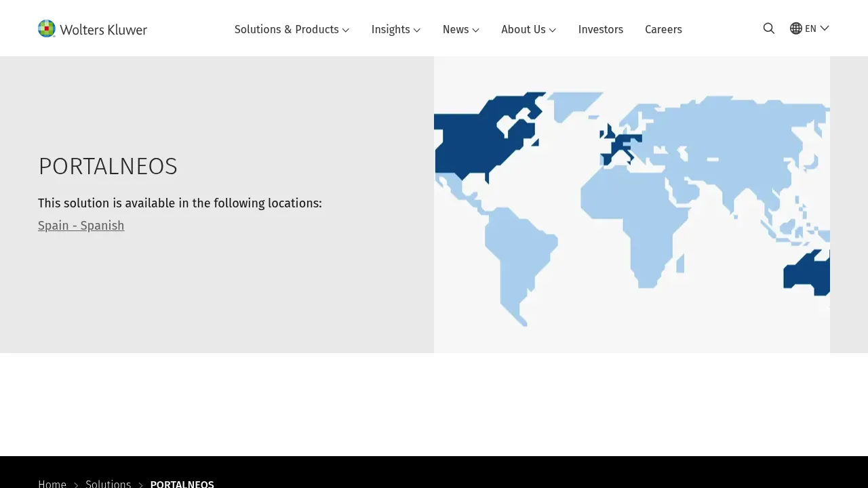Go to the Investors page

click(601, 29)
